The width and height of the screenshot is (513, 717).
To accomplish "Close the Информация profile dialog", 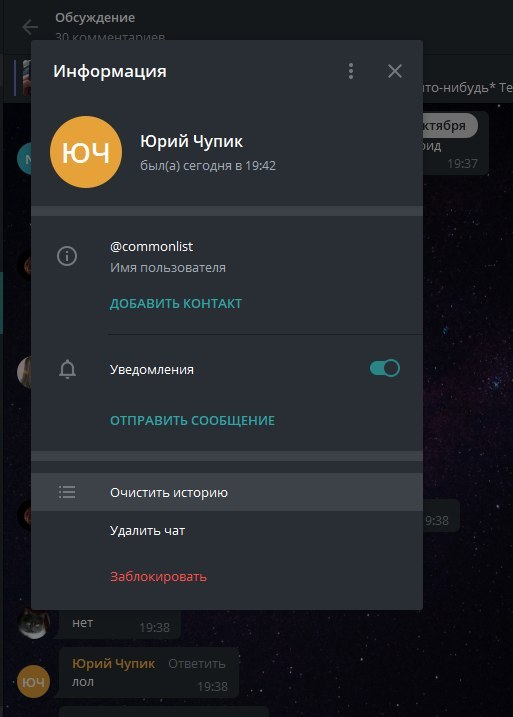I will [x=395, y=71].
